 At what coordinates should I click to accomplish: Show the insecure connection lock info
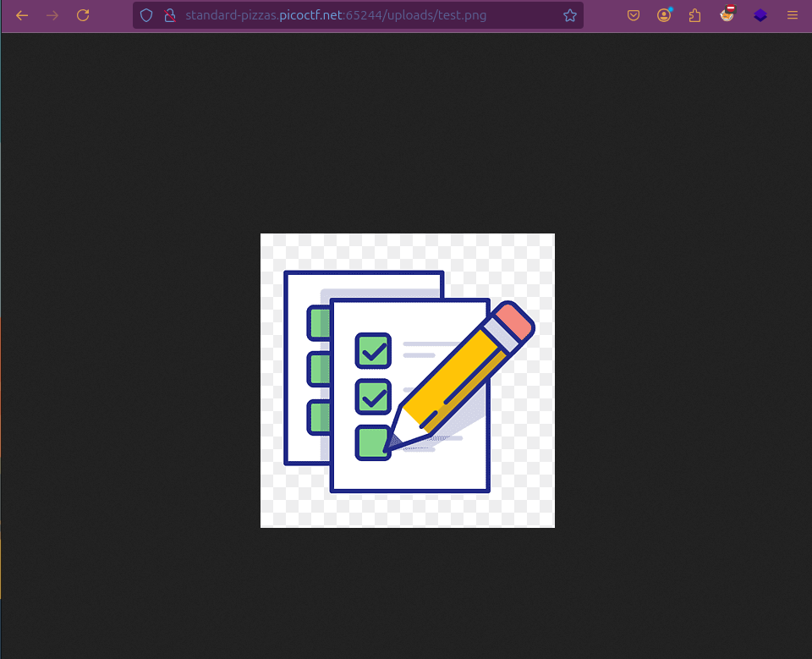tap(168, 15)
